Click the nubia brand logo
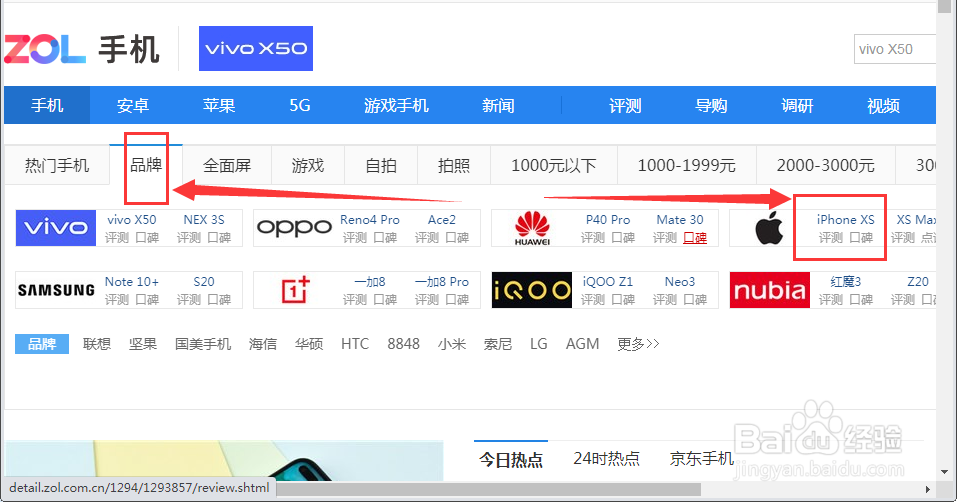957x502 pixels. click(x=770, y=290)
